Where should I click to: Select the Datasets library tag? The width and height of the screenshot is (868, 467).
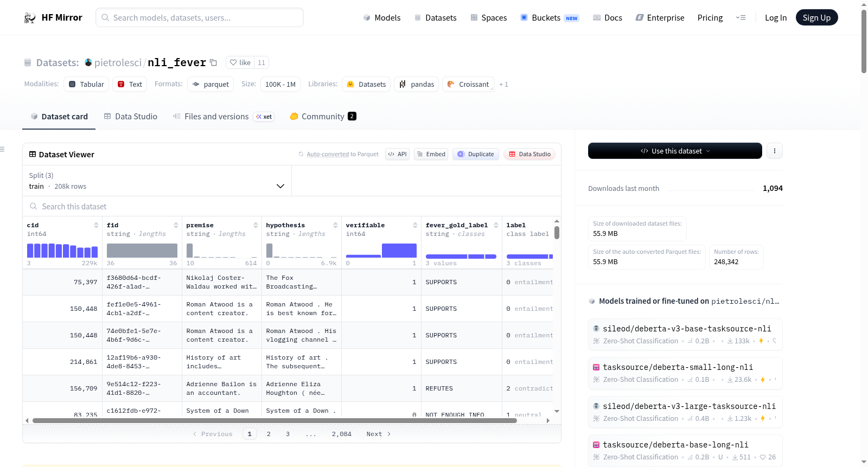click(366, 84)
